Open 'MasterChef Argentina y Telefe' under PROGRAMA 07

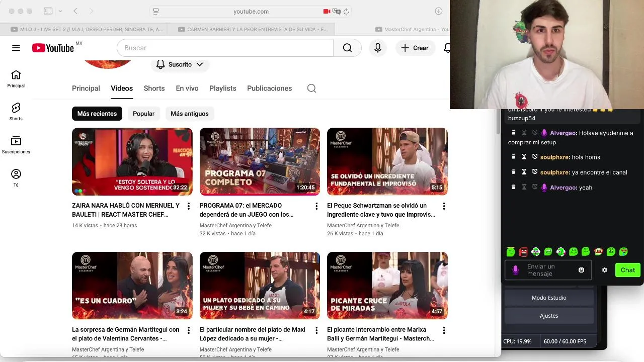[235, 225]
